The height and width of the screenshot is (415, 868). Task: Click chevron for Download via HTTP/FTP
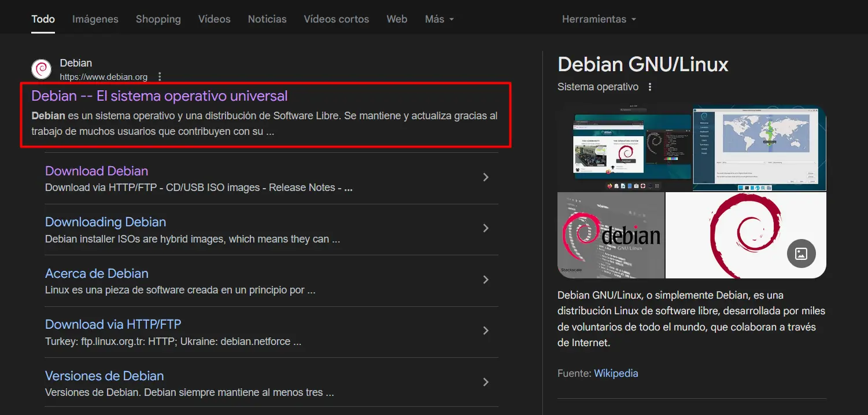(486, 331)
